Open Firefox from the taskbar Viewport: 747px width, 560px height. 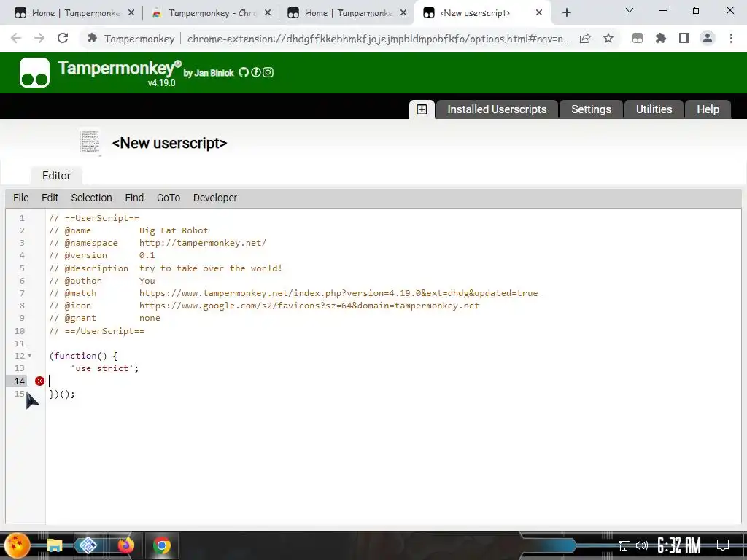tap(125, 545)
